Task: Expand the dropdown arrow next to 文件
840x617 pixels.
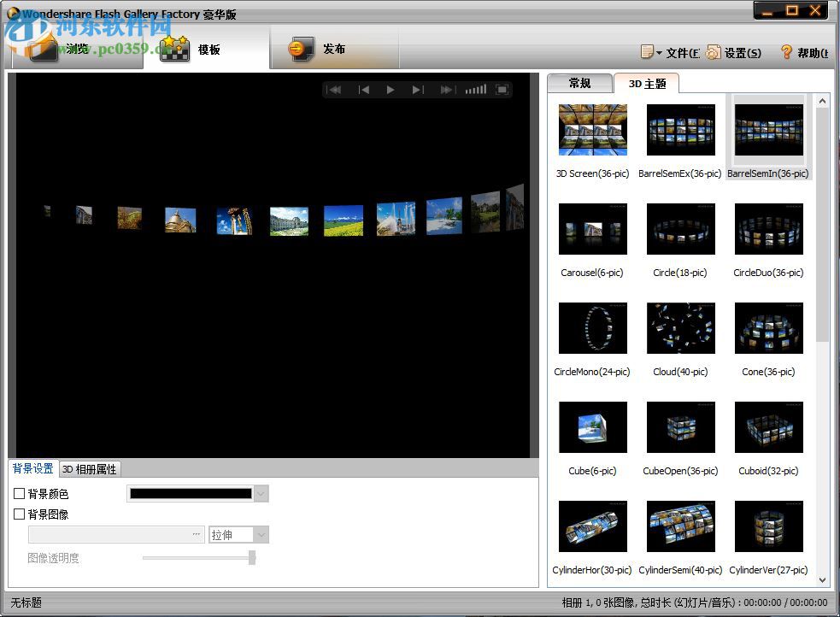Action: click(x=659, y=52)
